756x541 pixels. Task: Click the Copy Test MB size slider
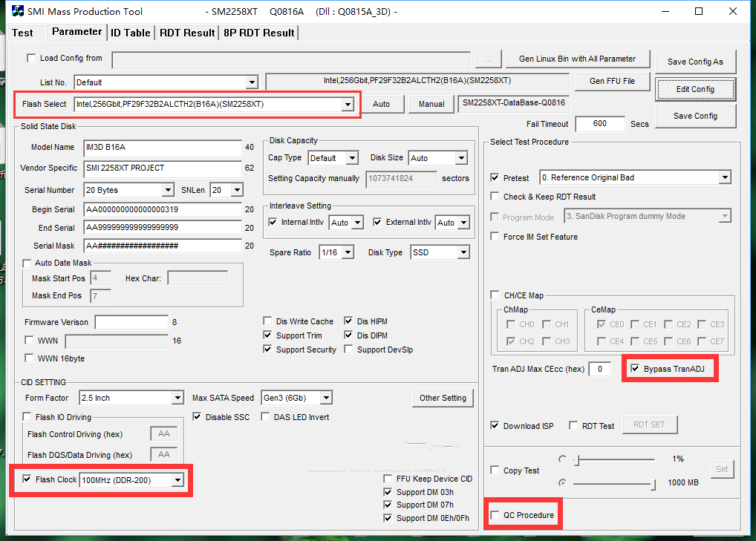615,484
